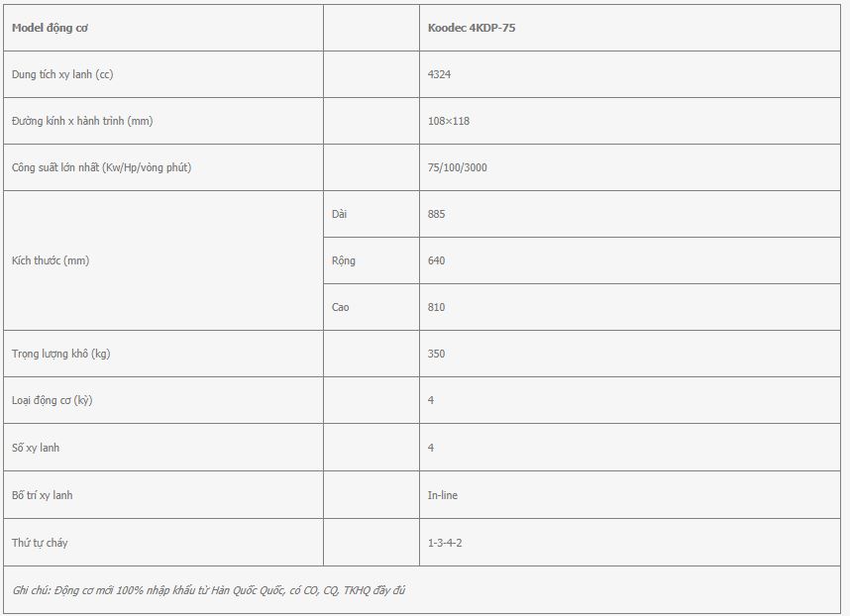Select the dry weight value 350
The width and height of the screenshot is (850, 616).
436,354
